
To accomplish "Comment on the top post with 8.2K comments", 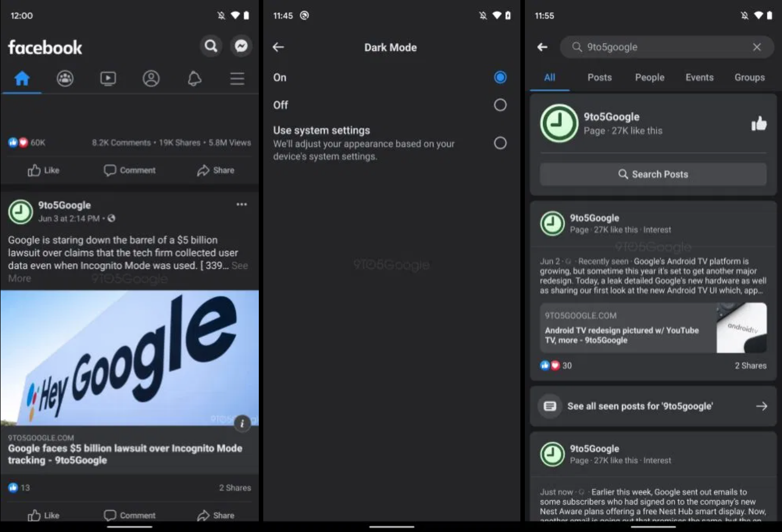I will tap(130, 170).
